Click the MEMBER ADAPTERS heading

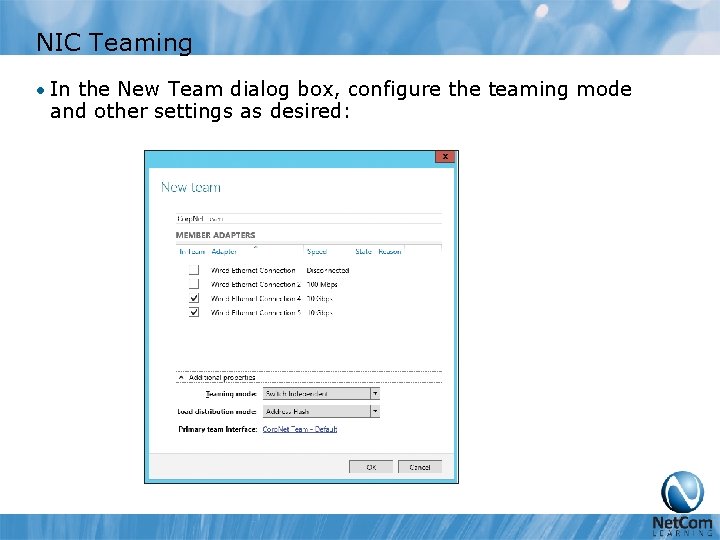click(x=215, y=235)
